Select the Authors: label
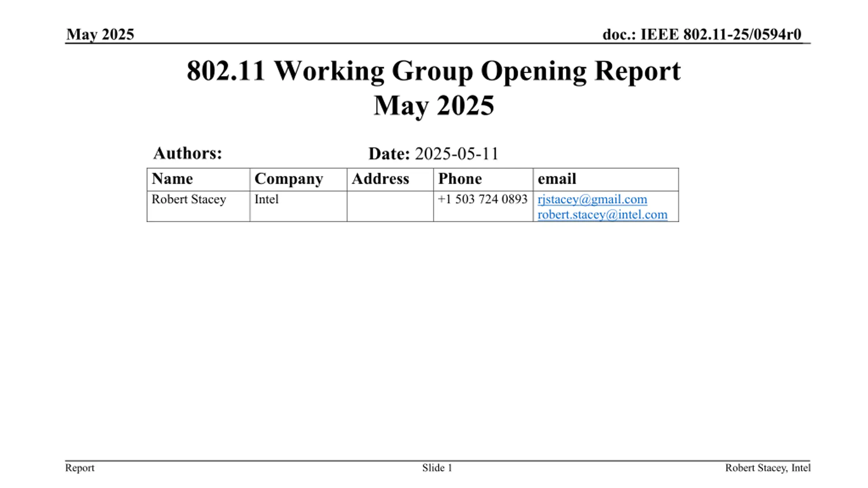868x488 pixels. [188, 153]
